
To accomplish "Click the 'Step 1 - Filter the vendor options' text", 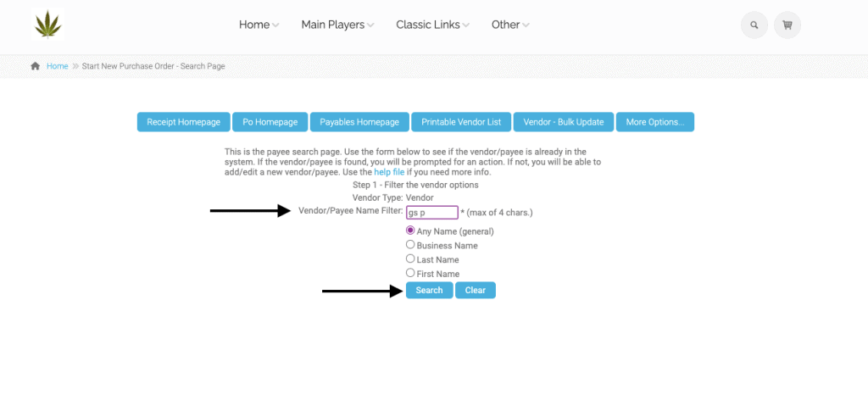I will tap(415, 185).
